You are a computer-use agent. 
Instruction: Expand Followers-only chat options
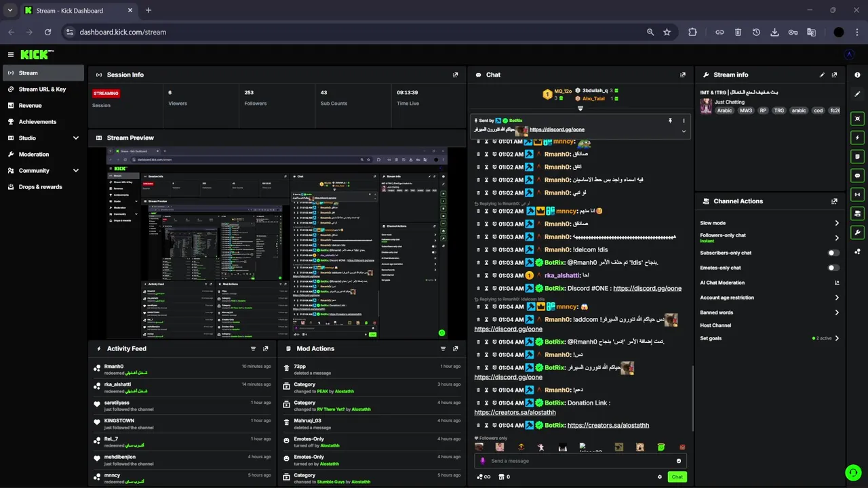(837, 238)
